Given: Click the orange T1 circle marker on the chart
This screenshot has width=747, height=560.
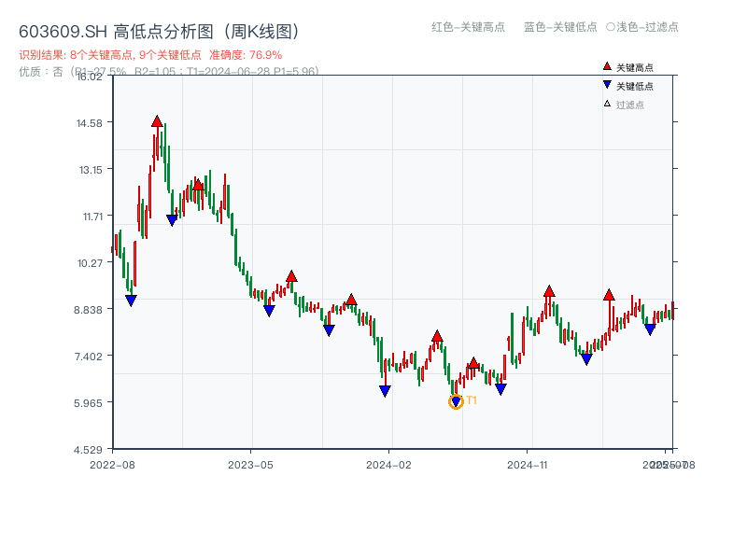Looking at the screenshot, I should click(458, 400).
